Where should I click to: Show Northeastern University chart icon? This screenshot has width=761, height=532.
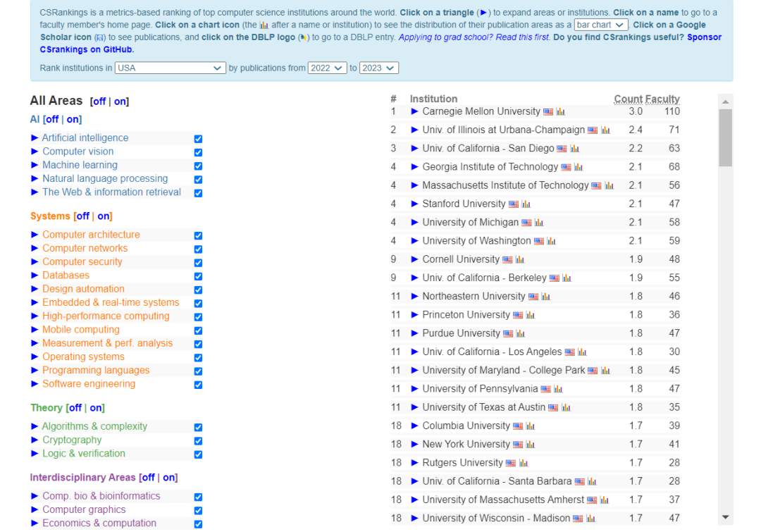[x=545, y=297]
